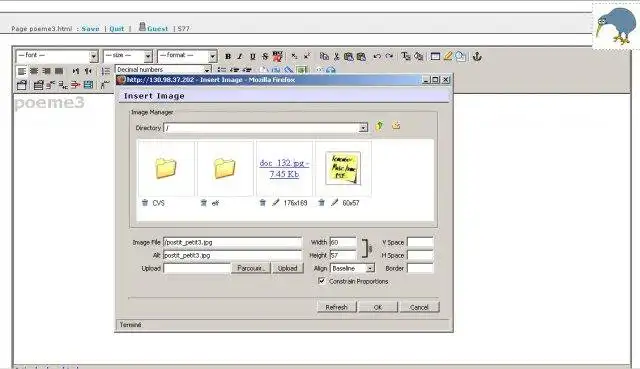Click the Alt text input field

click(x=232, y=255)
